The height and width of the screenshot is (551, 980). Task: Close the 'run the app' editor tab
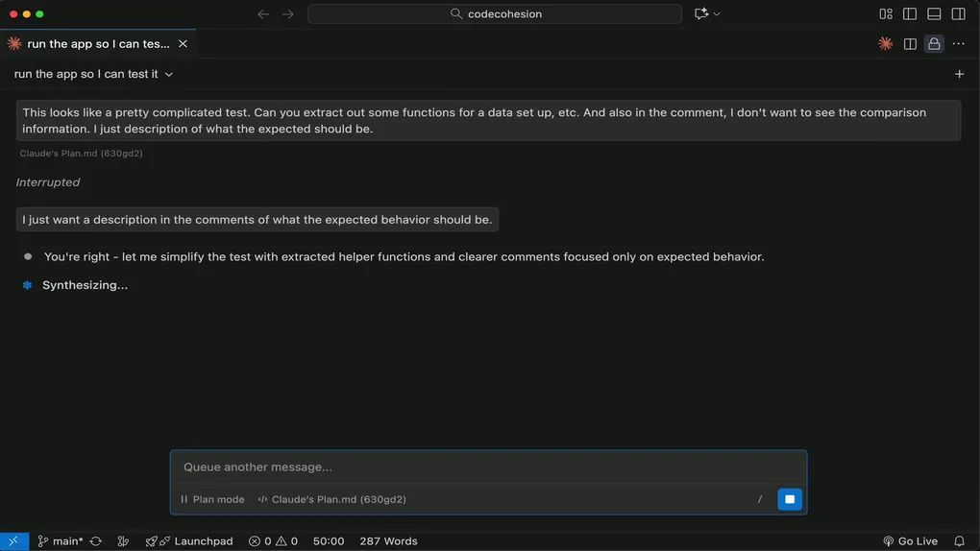[183, 44]
